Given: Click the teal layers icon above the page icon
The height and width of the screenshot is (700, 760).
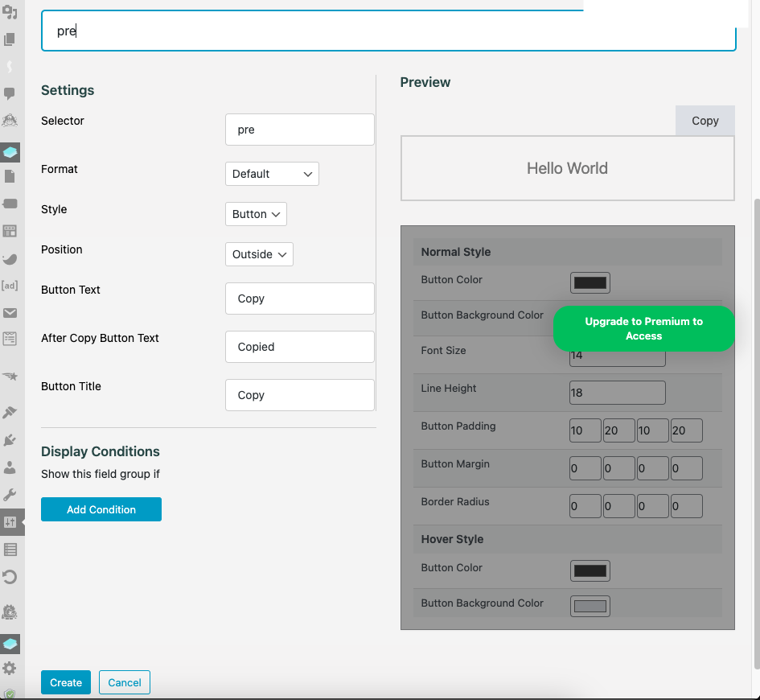Looking at the screenshot, I should click(x=10, y=152).
